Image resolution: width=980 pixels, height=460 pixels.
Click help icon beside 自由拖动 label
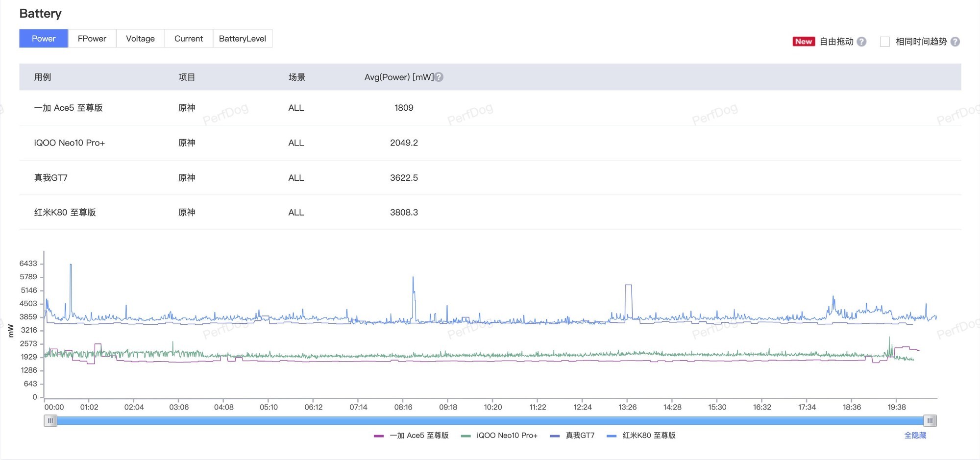coord(861,42)
